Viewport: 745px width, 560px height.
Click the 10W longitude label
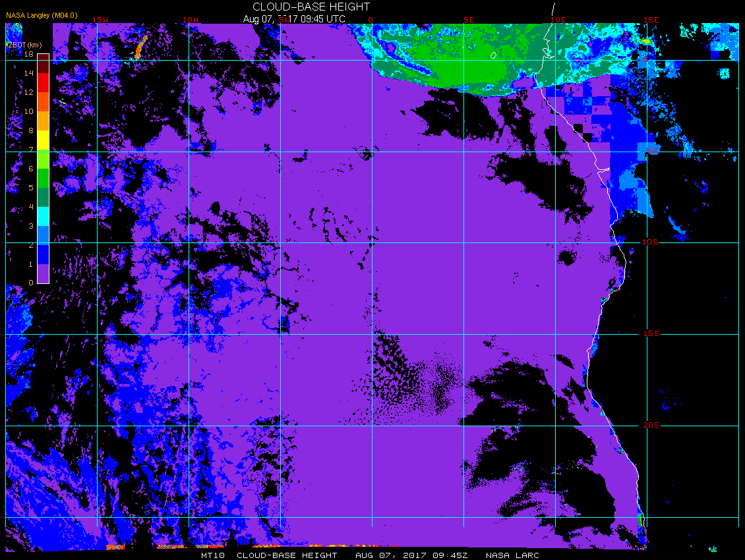(191, 20)
